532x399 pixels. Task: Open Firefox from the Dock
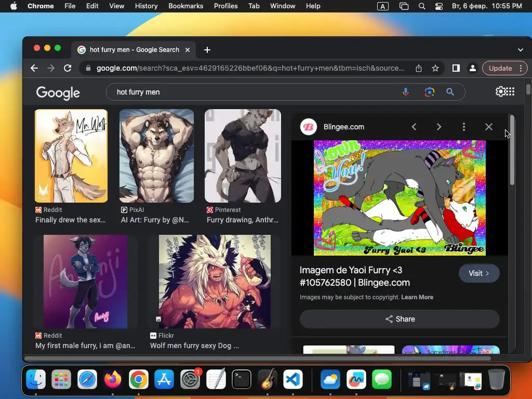click(113, 379)
